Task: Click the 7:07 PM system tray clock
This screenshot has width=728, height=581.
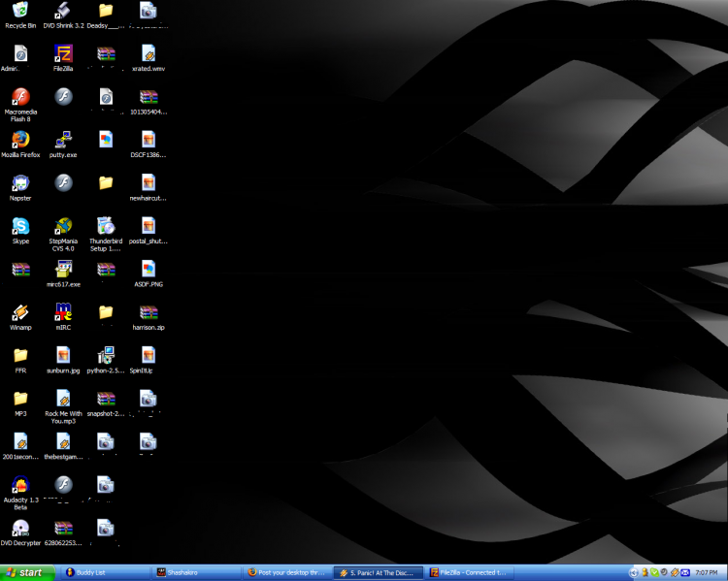Action: [x=708, y=572]
